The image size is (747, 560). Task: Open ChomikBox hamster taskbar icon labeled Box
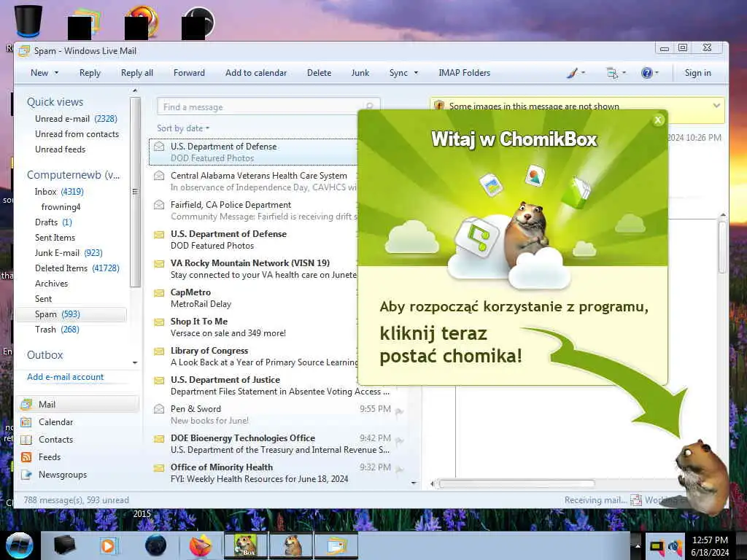tap(246, 545)
